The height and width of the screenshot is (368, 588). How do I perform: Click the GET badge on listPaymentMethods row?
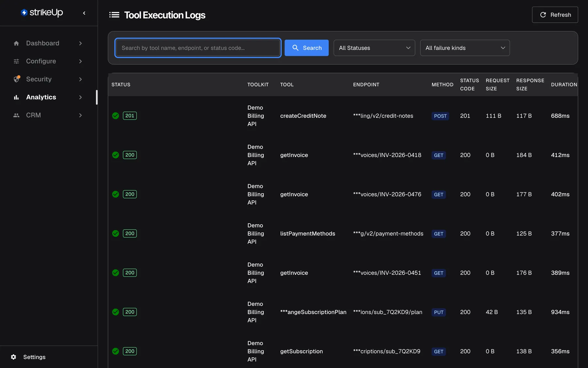tap(439, 234)
